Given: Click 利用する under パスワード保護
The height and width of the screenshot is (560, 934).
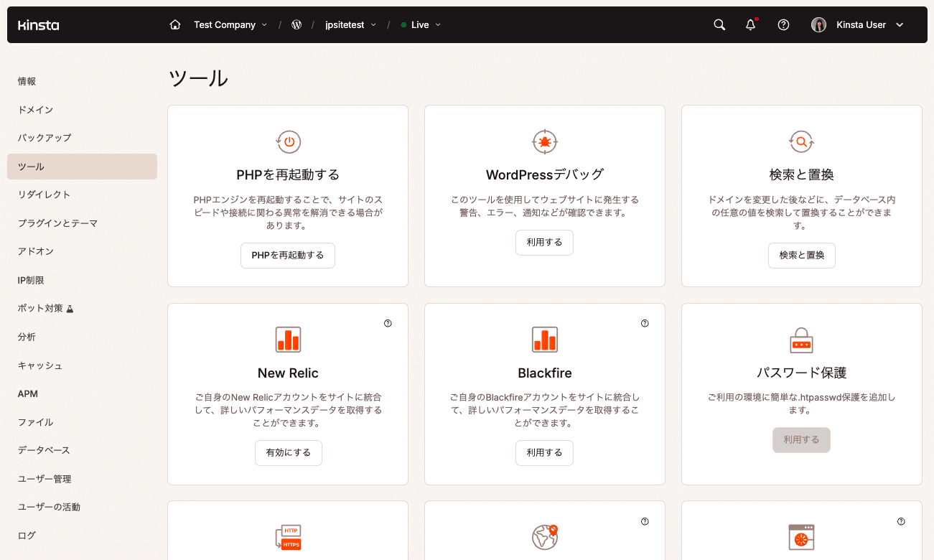Looking at the screenshot, I should tap(802, 440).
